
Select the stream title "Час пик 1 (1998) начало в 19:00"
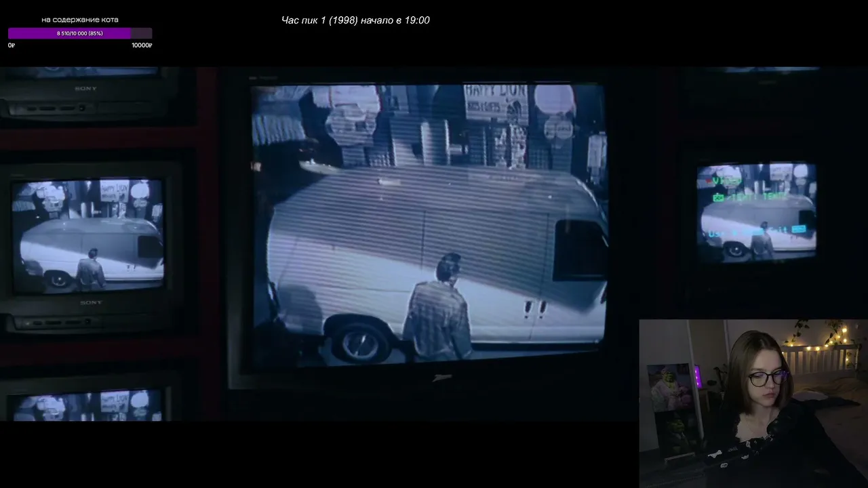pyautogui.click(x=355, y=20)
